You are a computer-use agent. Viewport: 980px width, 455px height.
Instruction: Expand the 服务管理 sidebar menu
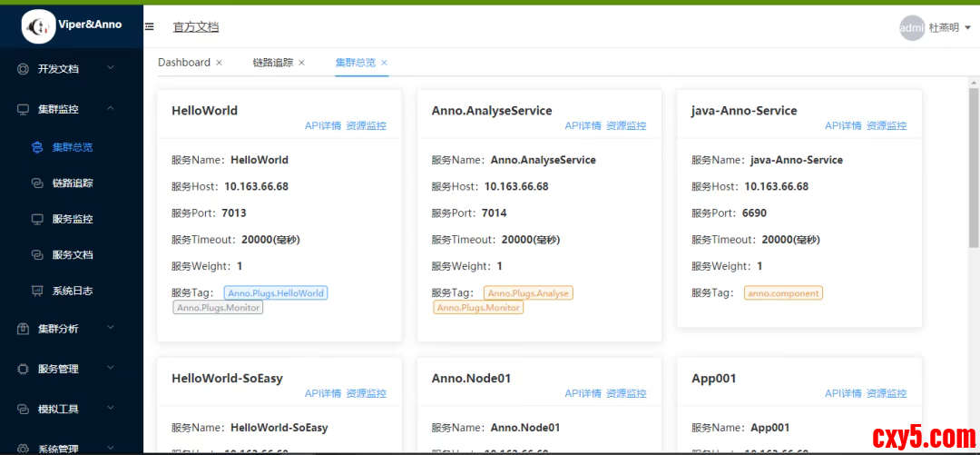(x=111, y=369)
